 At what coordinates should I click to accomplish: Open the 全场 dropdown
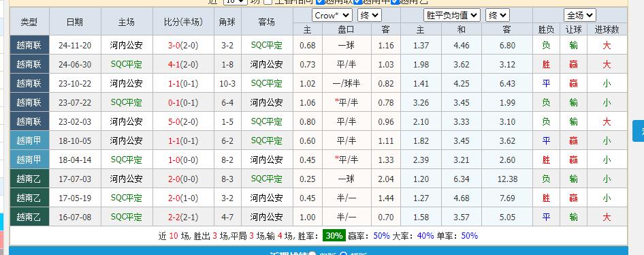[x=579, y=16]
